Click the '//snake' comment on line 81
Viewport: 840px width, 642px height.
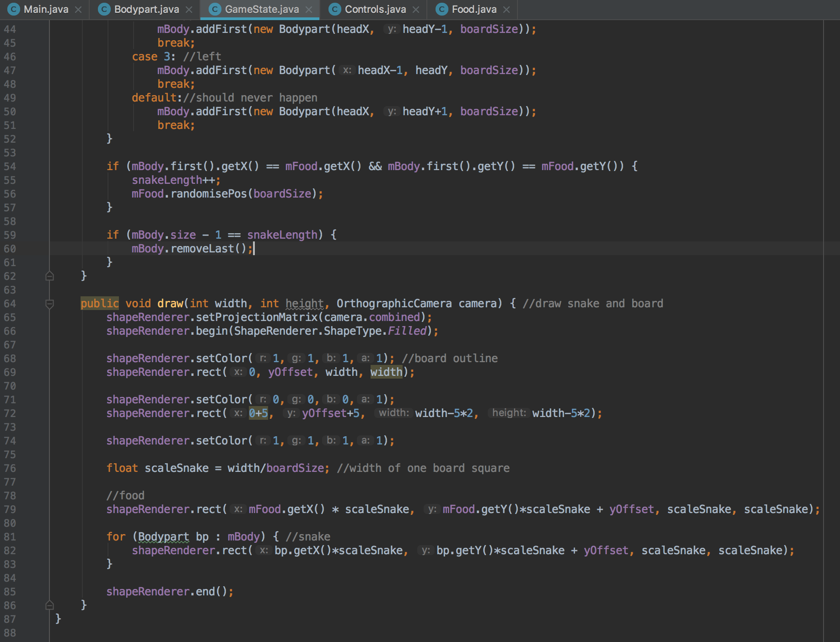coord(308,537)
